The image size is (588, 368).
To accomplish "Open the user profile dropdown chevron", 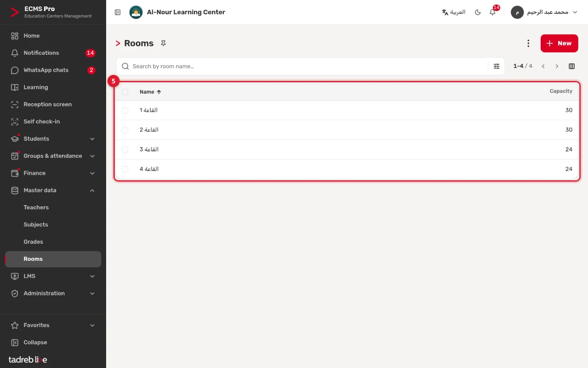I will [x=575, y=12].
